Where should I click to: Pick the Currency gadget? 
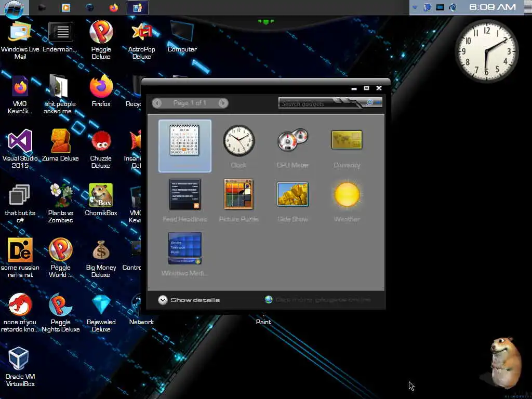click(347, 140)
